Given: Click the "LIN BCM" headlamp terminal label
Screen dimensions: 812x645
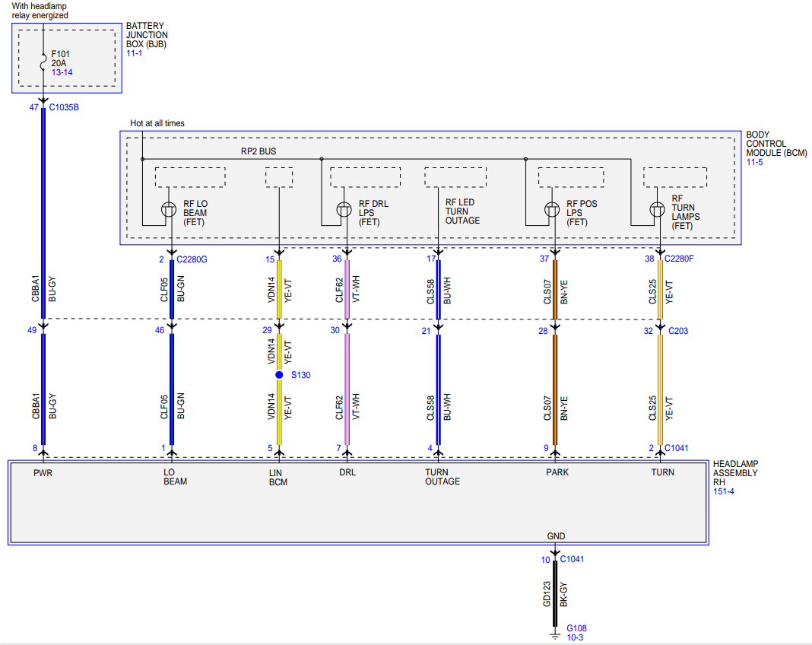Looking at the screenshot, I should pos(278,477).
